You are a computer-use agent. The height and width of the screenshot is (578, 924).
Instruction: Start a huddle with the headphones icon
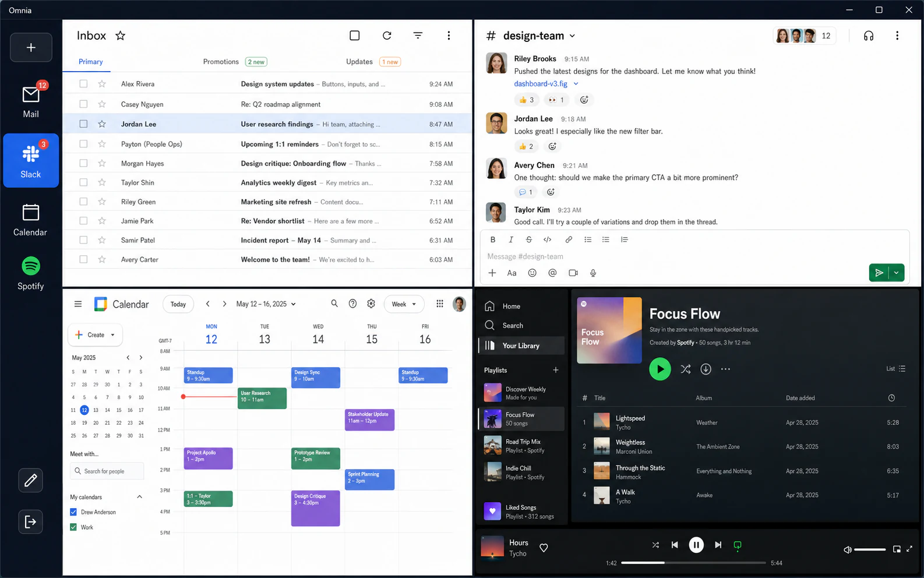[869, 36]
